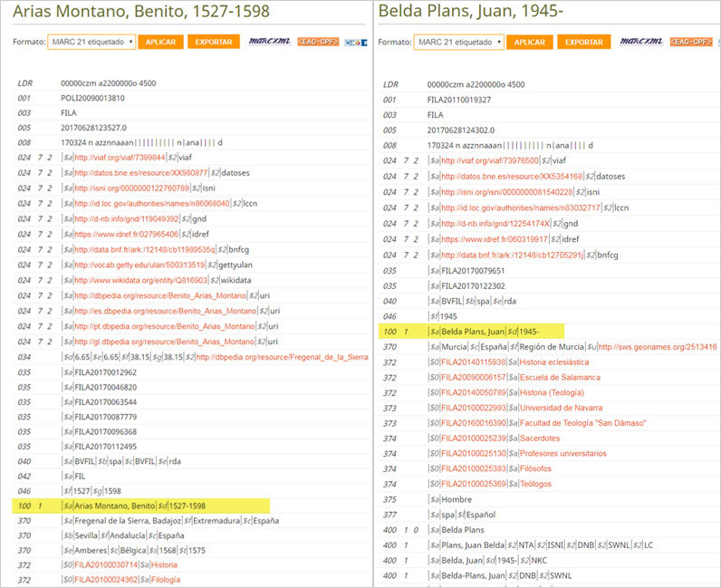Select Fregenal de la Sierra, Badajoz text

[128, 520]
